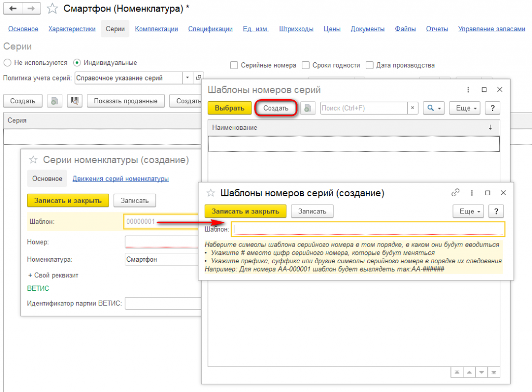Screen dimensions: 532x392
Task: Enable the Серийные номера checkbox
Action: tap(234, 65)
